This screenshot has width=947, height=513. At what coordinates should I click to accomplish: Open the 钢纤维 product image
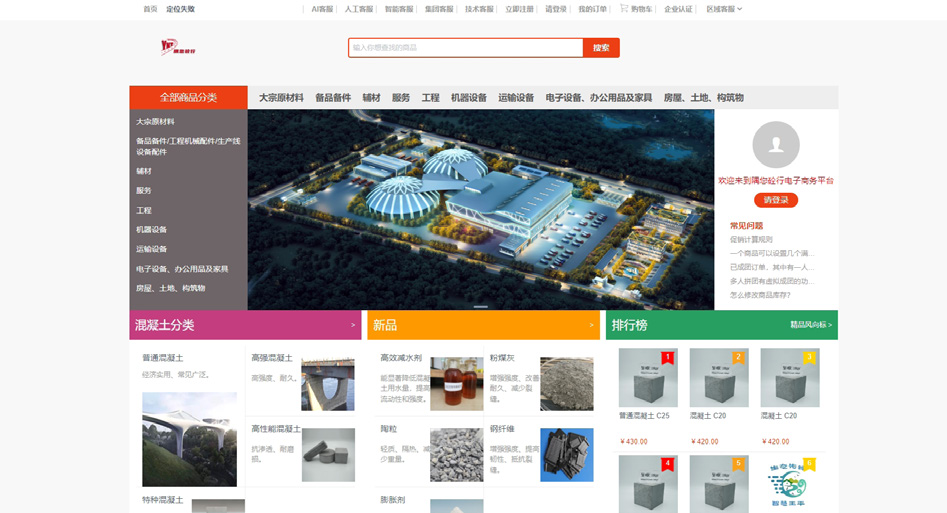[566, 455]
